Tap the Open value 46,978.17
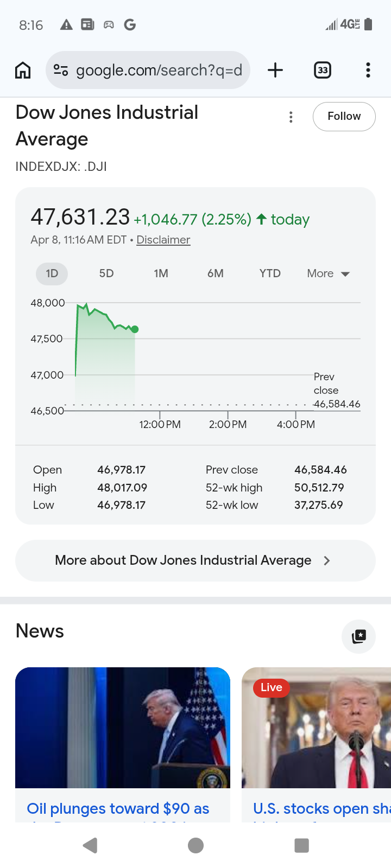The width and height of the screenshot is (391, 868). click(122, 470)
